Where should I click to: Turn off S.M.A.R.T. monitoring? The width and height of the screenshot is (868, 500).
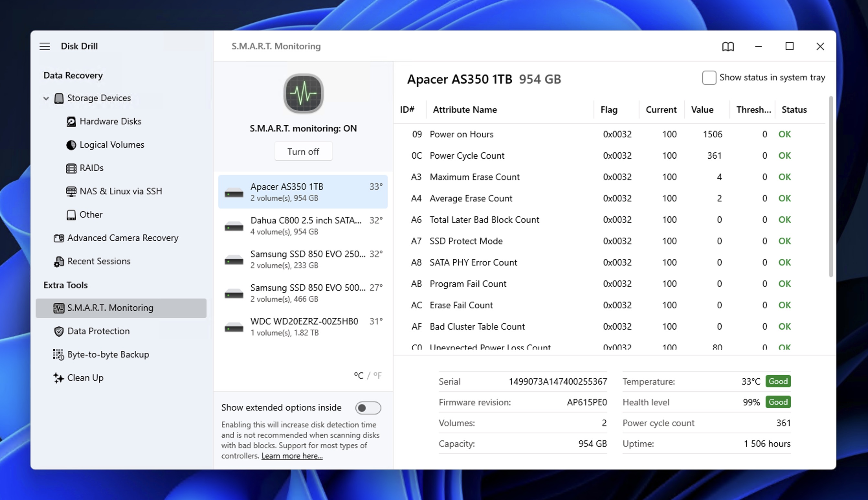[303, 151]
